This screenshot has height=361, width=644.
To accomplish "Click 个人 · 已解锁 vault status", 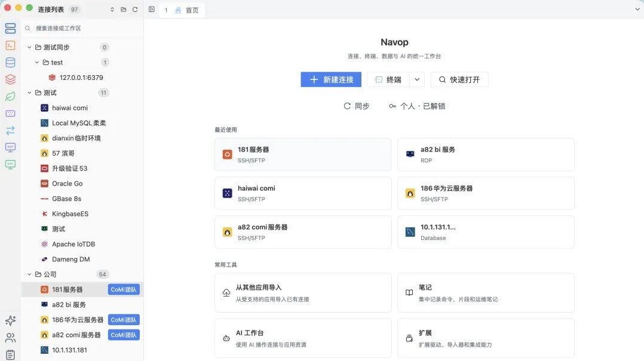I will [417, 106].
